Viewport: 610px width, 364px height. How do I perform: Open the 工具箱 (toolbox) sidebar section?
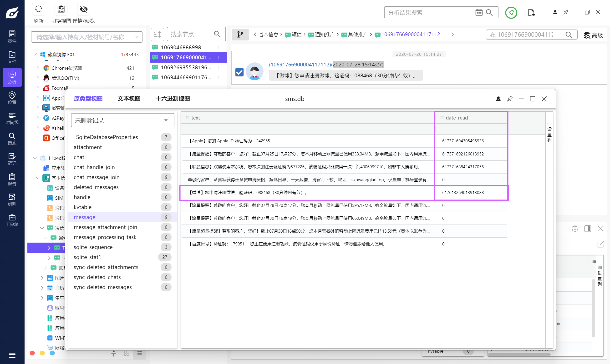(x=12, y=220)
